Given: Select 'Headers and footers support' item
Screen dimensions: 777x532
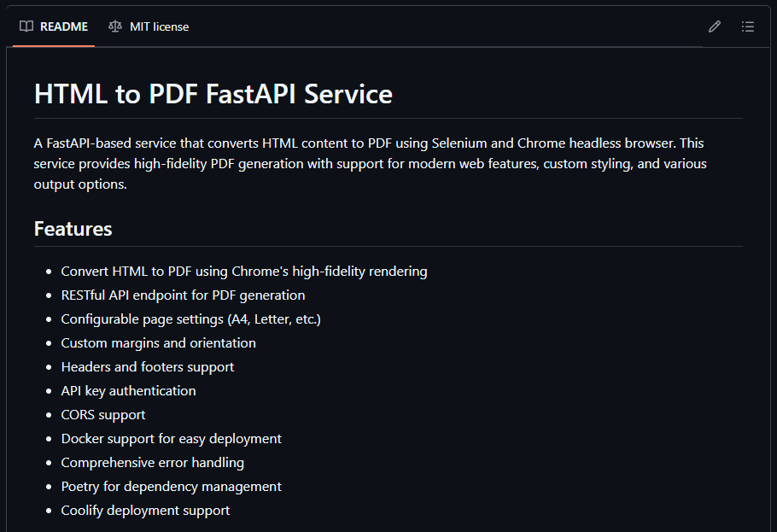Looking at the screenshot, I should pos(148,367).
